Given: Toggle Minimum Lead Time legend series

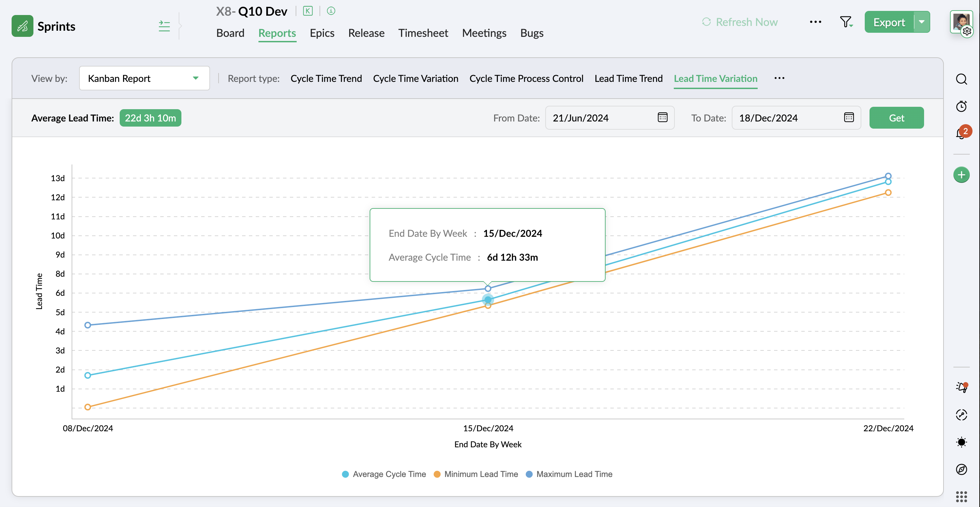Looking at the screenshot, I should click(476, 474).
